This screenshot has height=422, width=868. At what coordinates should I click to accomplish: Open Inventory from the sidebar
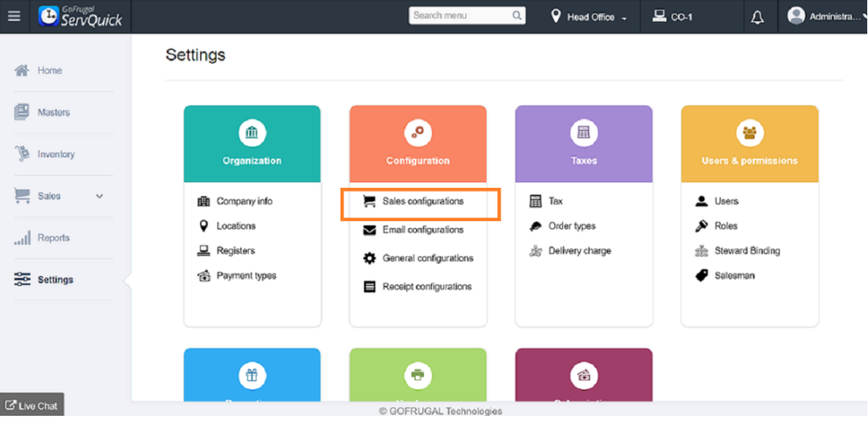[56, 155]
